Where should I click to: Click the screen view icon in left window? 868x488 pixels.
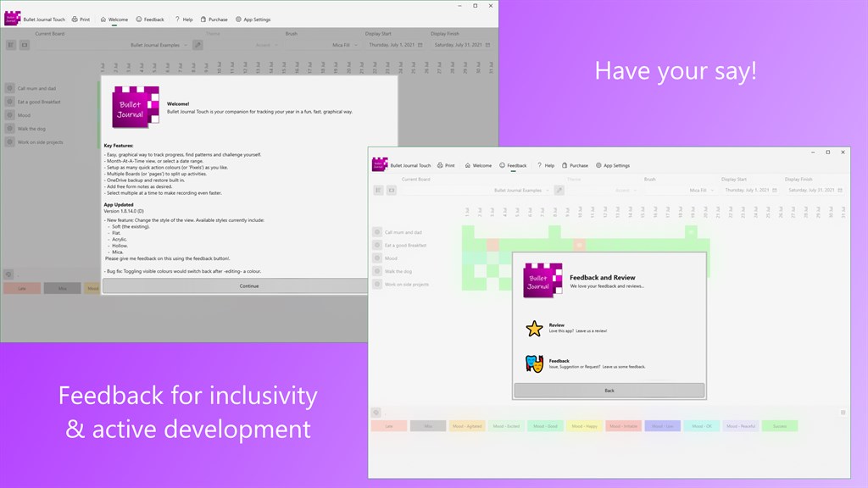click(25, 45)
